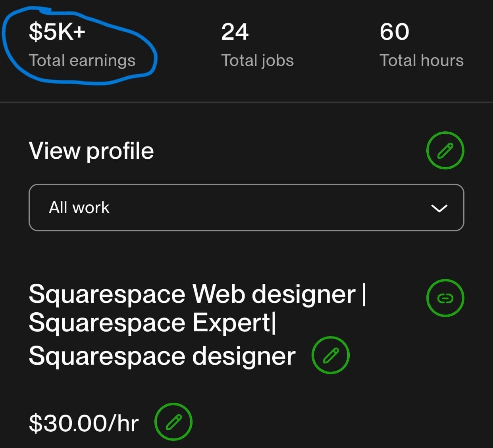Click the divider line below the stats
Screen dimensions: 493x448
tap(246, 102)
